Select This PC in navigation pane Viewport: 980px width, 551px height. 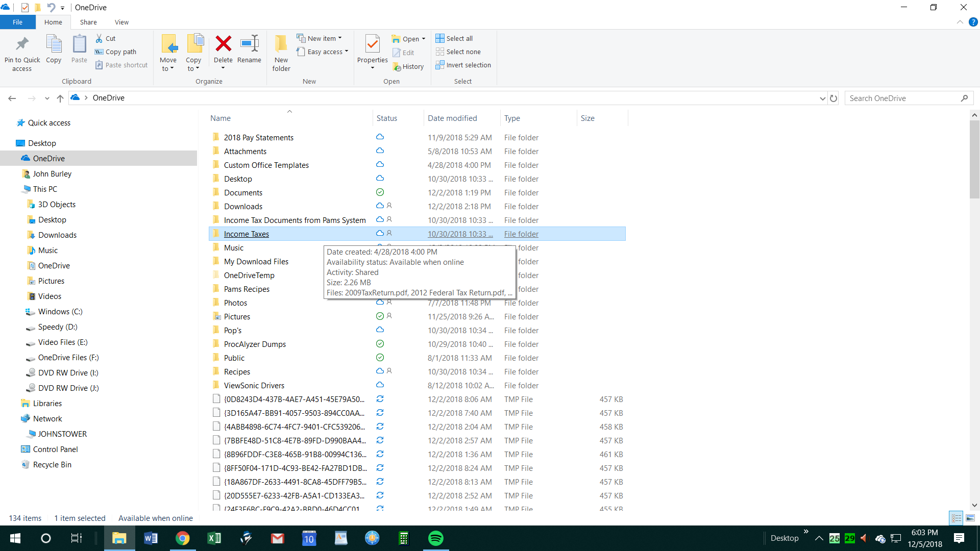[x=45, y=189]
